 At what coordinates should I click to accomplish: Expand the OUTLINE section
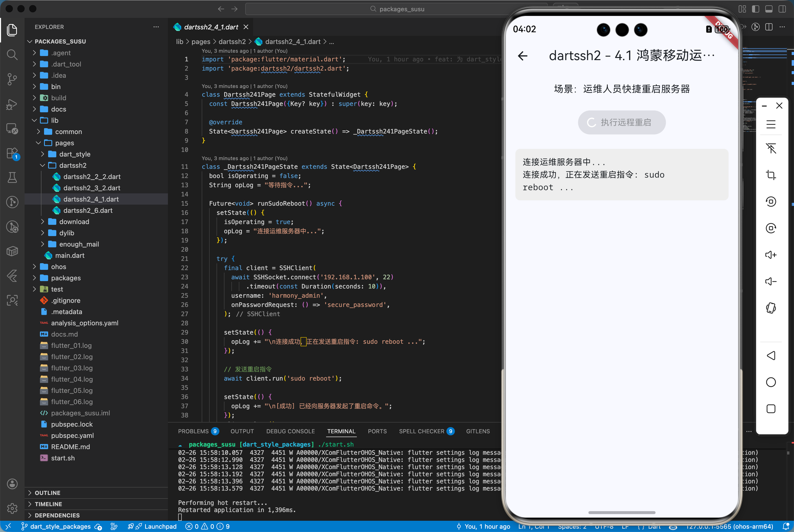(48, 493)
